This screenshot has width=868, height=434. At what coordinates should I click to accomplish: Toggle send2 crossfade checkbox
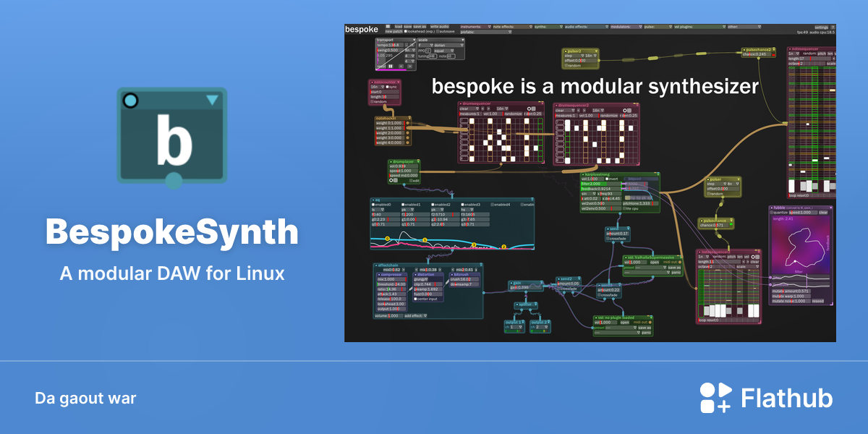tap(558, 289)
